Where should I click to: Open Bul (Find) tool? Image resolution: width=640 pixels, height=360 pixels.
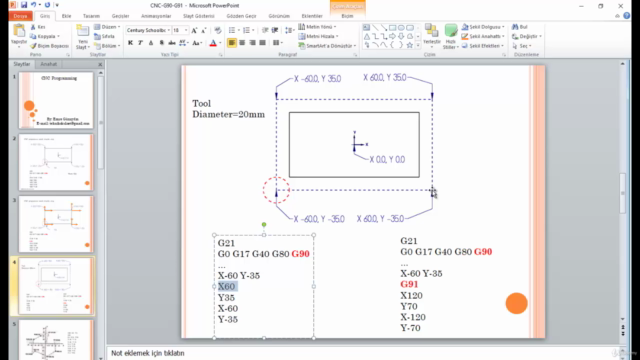[520, 27]
